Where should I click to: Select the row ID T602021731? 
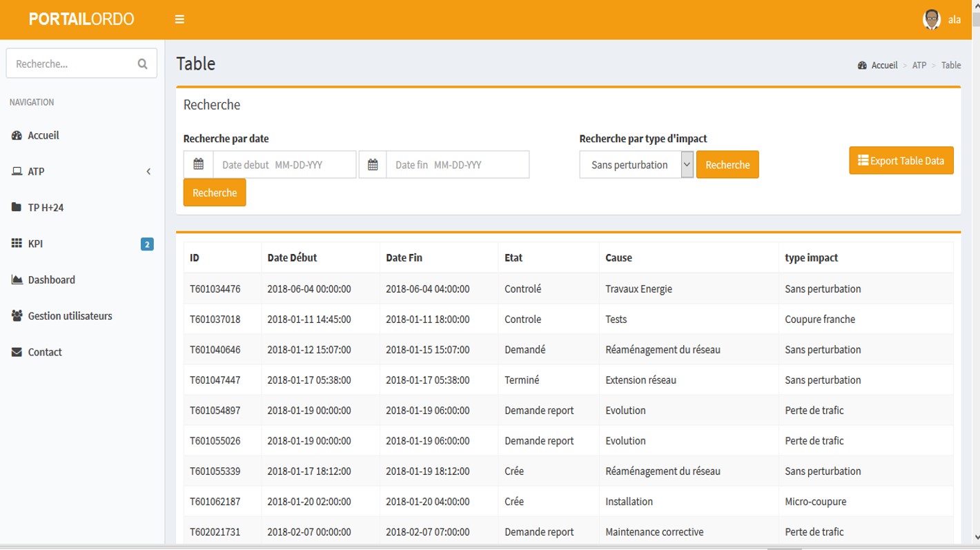tap(215, 532)
